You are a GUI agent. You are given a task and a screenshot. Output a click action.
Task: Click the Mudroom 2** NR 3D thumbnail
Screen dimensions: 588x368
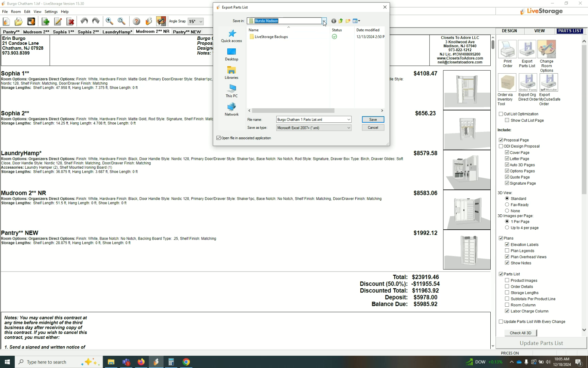click(x=467, y=210)
